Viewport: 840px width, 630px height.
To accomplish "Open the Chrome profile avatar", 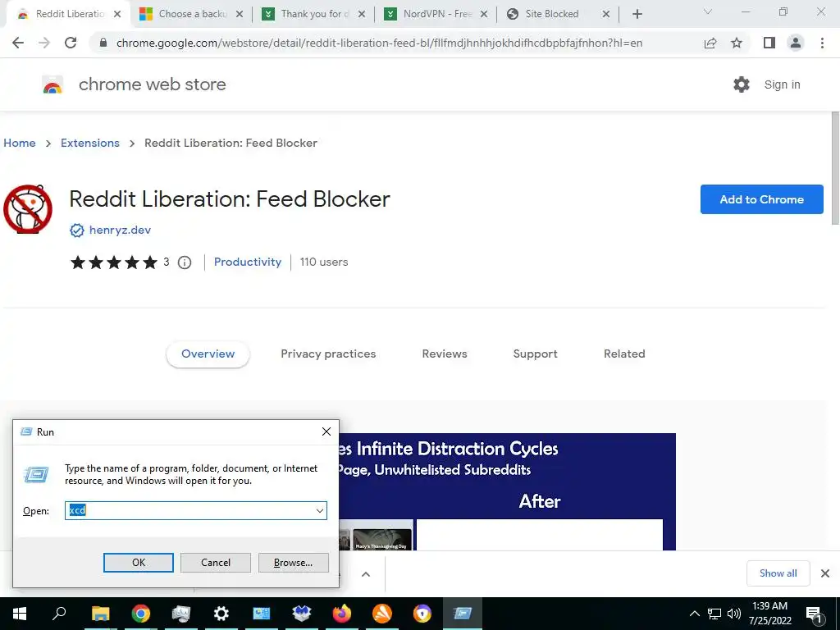I will 796,43.
